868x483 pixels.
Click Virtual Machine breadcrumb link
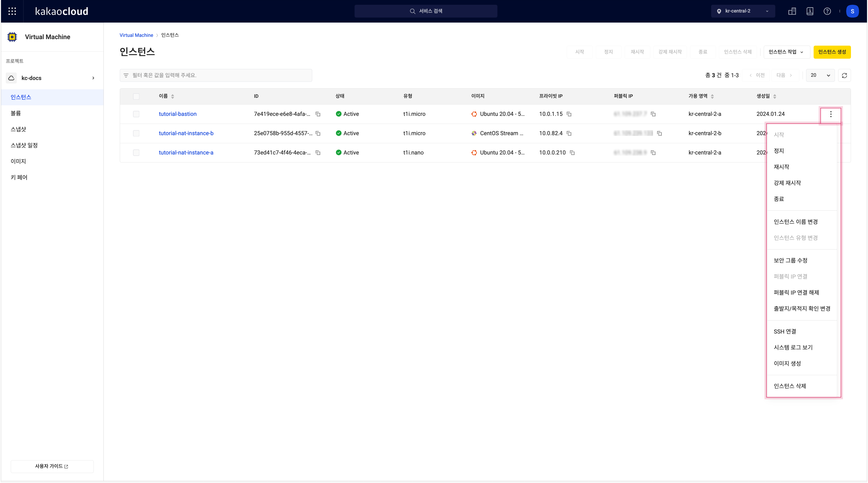point(136,35)
